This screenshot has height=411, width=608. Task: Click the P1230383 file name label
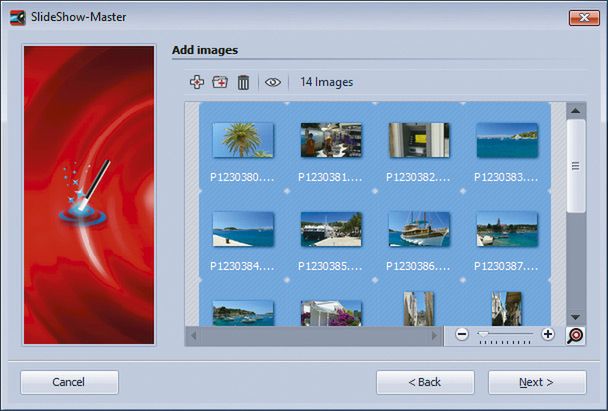506,178
